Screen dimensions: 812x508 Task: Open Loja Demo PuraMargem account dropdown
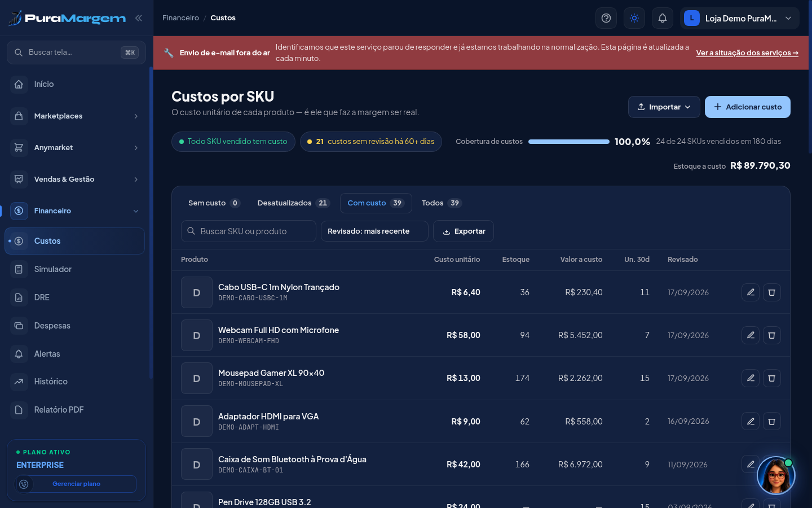point(740,18)
